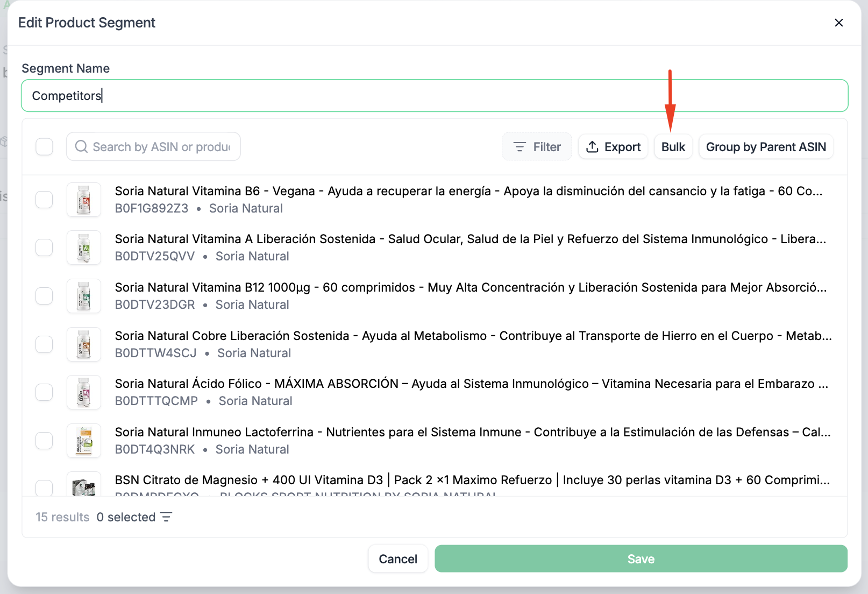This screenshot has height=594, width=868.
Task: Click Vitamina A product thumbnail
Action: [84, 247]
